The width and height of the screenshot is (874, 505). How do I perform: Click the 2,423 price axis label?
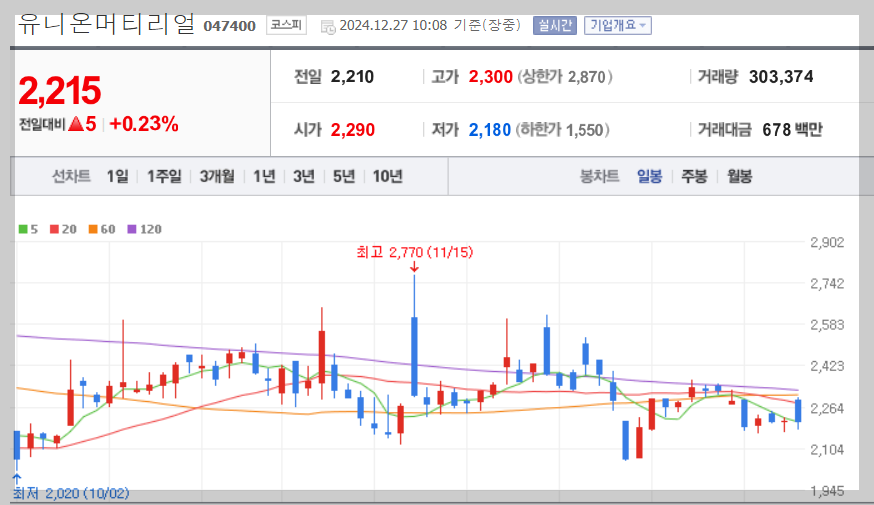pos(827,366)
